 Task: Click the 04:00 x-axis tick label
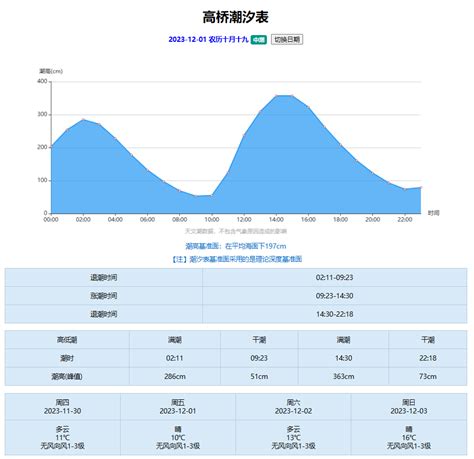click(x=115, y=220)
